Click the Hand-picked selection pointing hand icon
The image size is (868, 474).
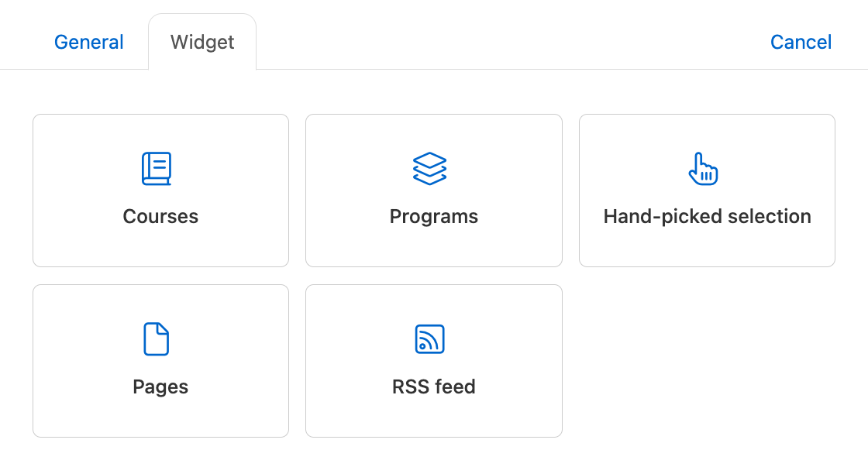(x=703, y=169)
